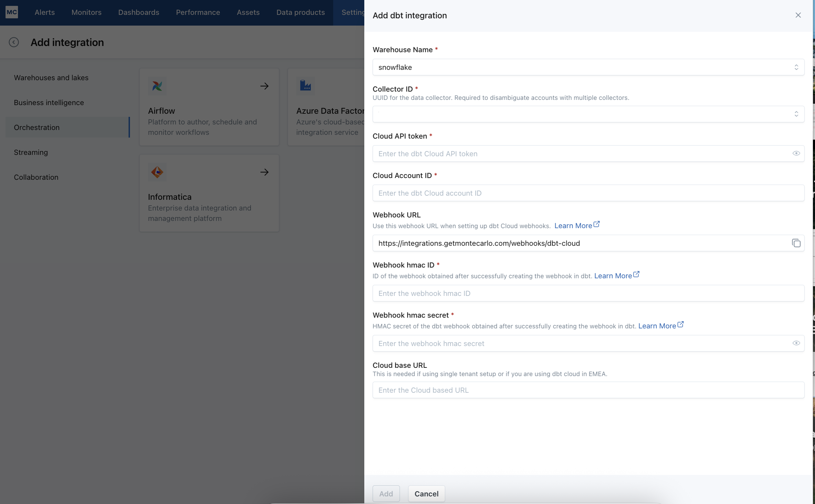This screenshot has width=815, height=504.
Task: Click the Airflow pinwheel logo
Action: coord(157,86)
